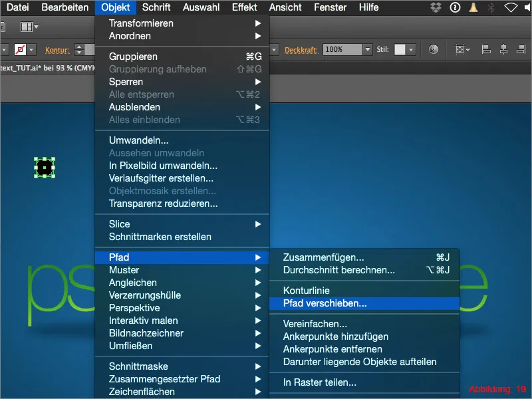Open the Auswahl menu

201,7
